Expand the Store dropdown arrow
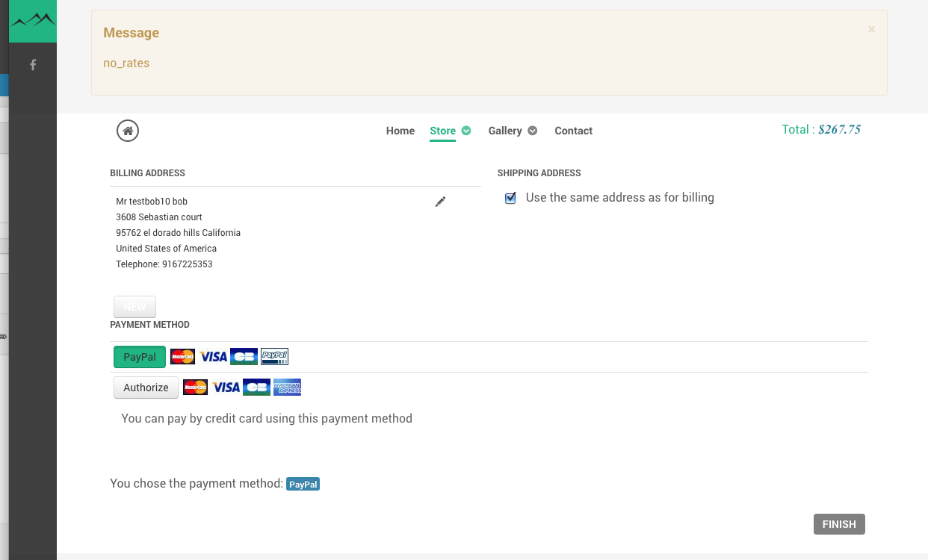 coord(466,131)
